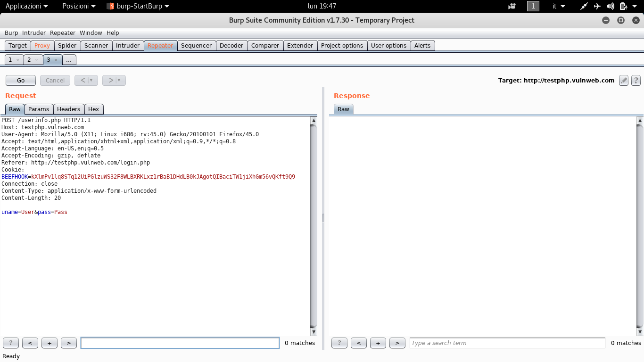Screen dimensions: 644x362
Task: Open Repeater help question mark icon
Action: coord(636,81)
